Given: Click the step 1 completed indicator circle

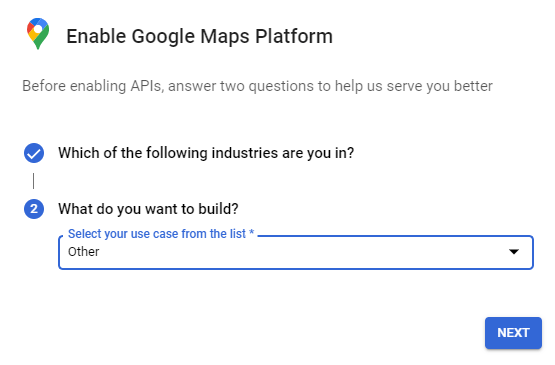Looking at the screenshot, I should [34, 153].
